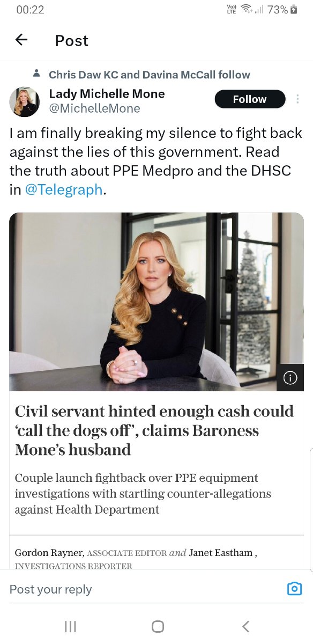Open the @Telegraph mention link

[x=63, y=189]
